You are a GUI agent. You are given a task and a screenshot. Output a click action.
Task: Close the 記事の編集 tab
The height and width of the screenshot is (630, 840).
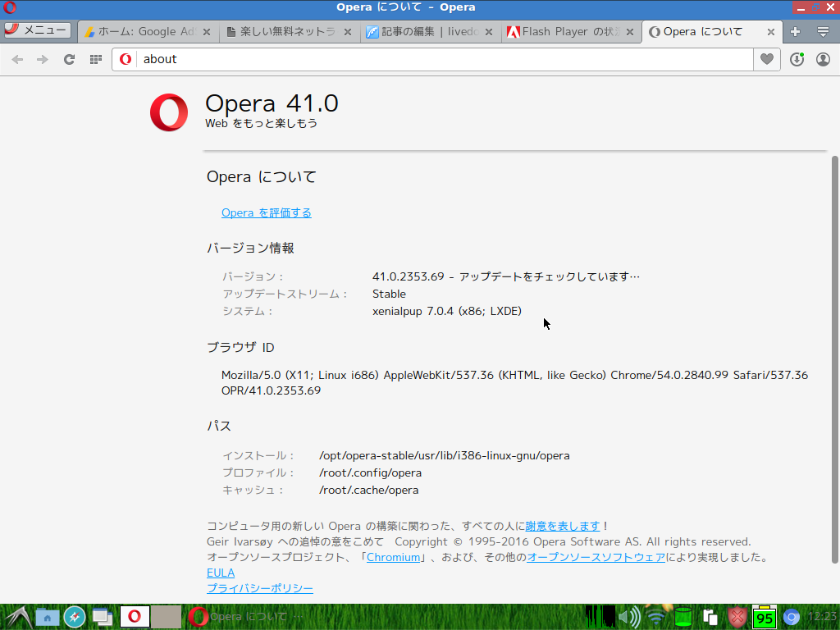pos(489,32)
